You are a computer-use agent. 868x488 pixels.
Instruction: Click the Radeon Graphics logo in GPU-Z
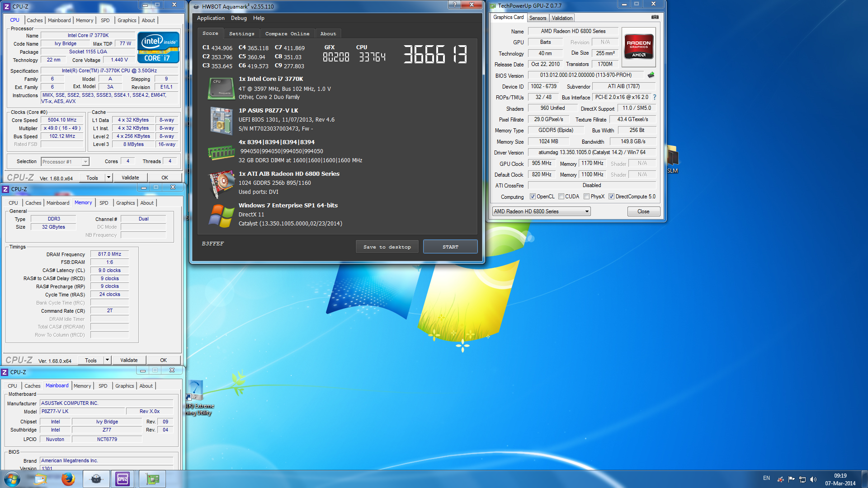(x=638, y=47)
